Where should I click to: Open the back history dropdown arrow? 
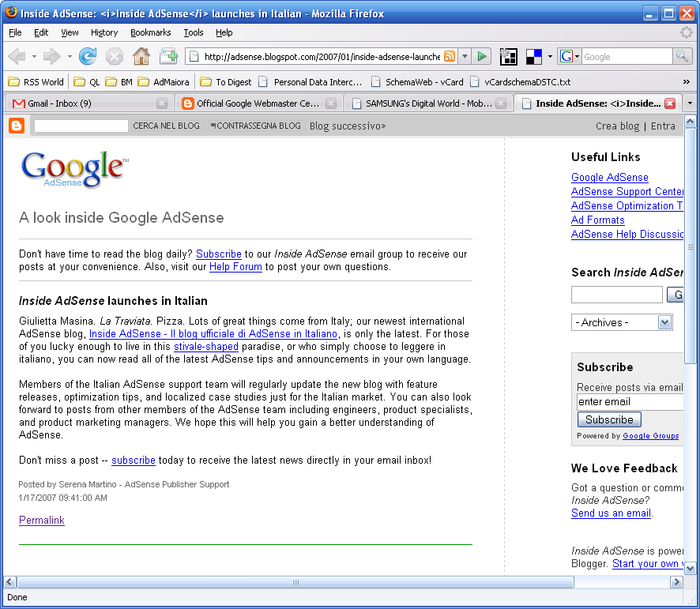[x=34, y=57]
